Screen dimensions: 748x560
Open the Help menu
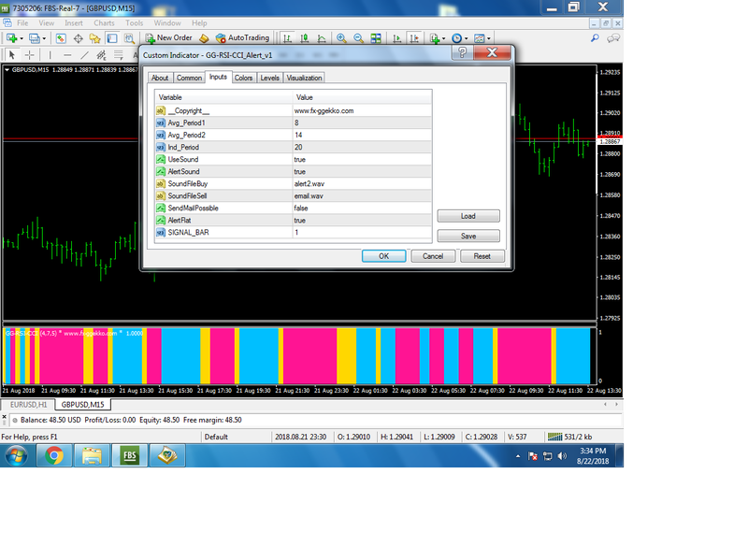[199, 22]
